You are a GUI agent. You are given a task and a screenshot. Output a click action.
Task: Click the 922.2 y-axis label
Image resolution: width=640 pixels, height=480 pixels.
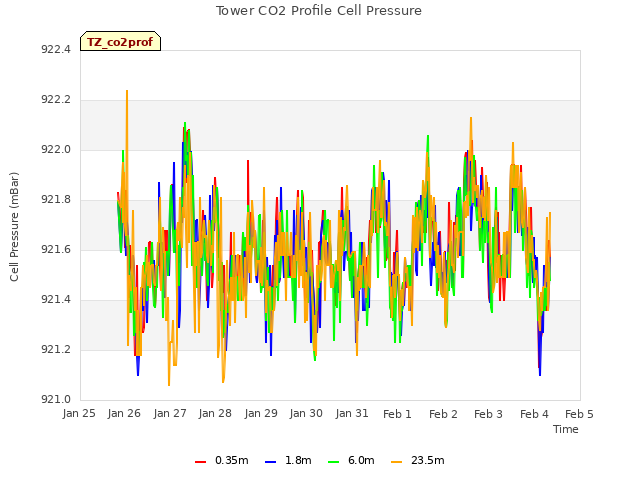56,100
